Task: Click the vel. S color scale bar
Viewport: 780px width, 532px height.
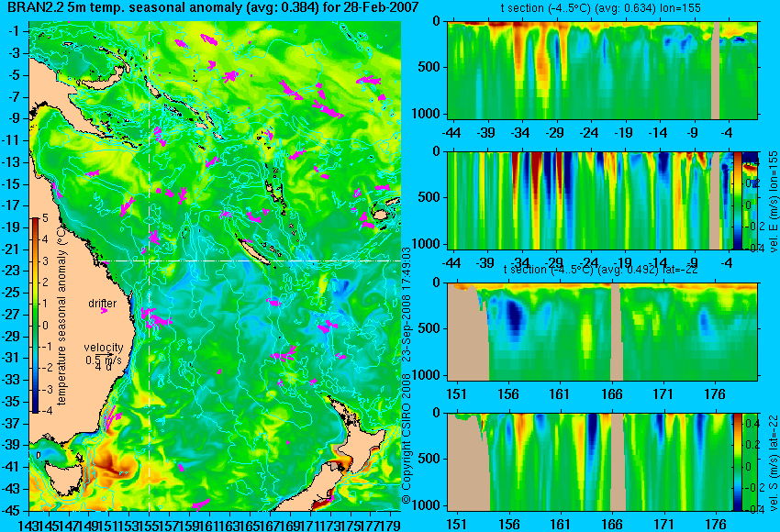Action: [737, 462]
